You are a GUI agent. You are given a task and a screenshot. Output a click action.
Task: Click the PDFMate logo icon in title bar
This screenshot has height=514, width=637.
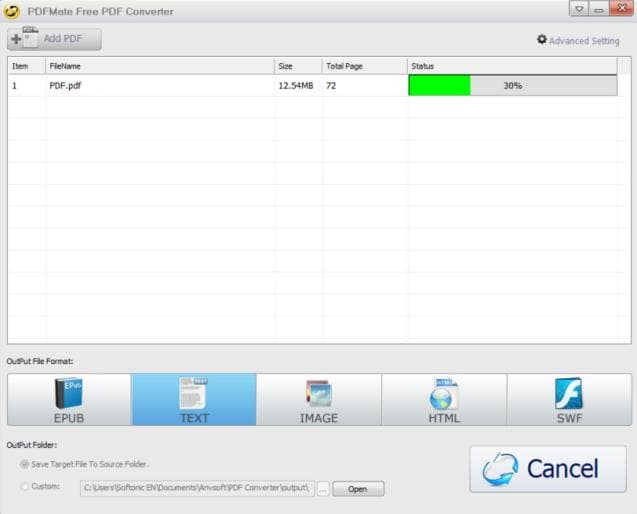pyautogui.click(x=11, y=11)
